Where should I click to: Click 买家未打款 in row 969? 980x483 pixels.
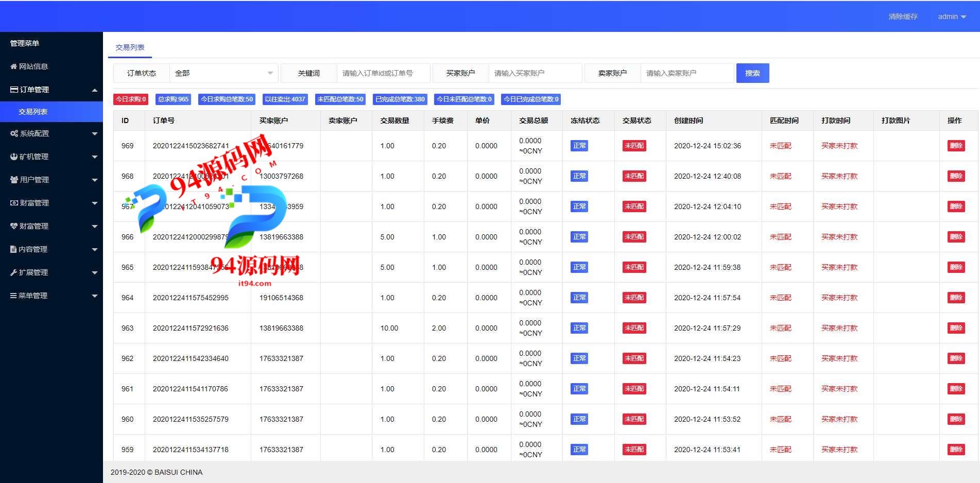pyautogui.click(x=839, y=146)
